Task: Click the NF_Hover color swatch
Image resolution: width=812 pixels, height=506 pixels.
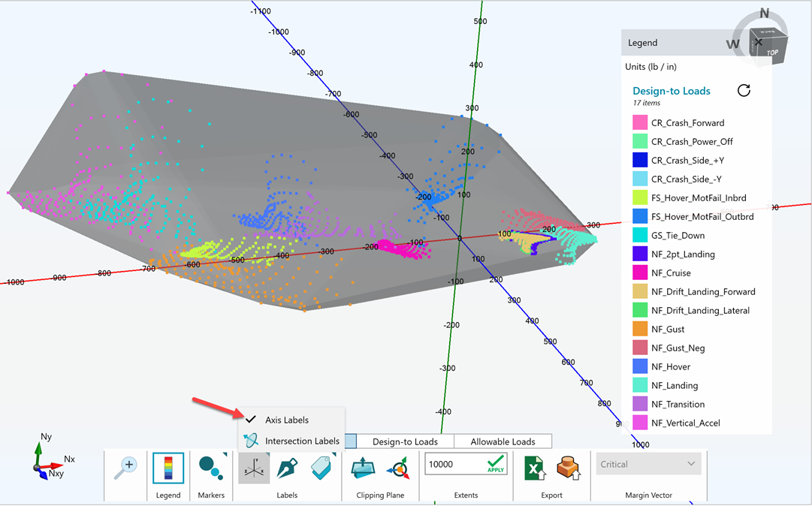Action: (x=640, y=366)
